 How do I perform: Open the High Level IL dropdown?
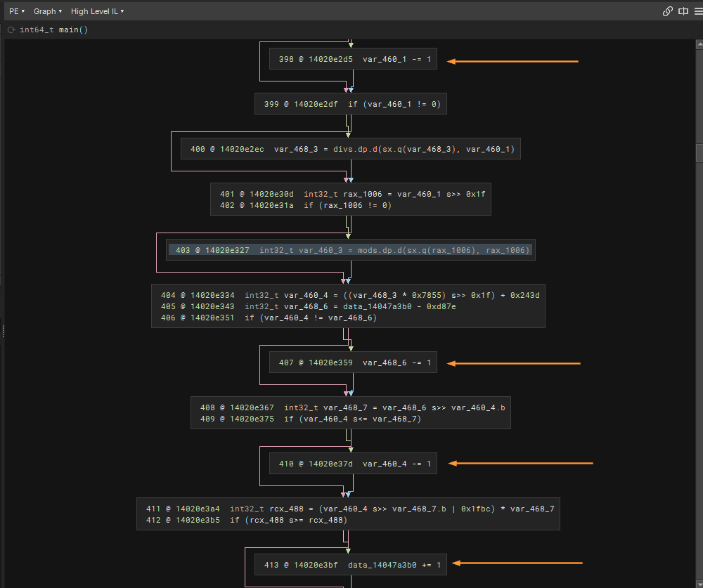(x=97, y=11)
